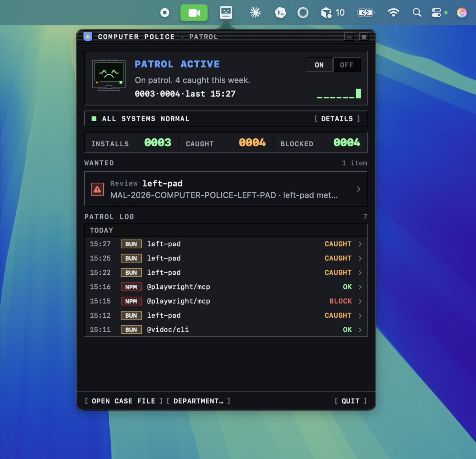Expand the 15:22 left-pad log entry chevron

[x=360, y=273]
